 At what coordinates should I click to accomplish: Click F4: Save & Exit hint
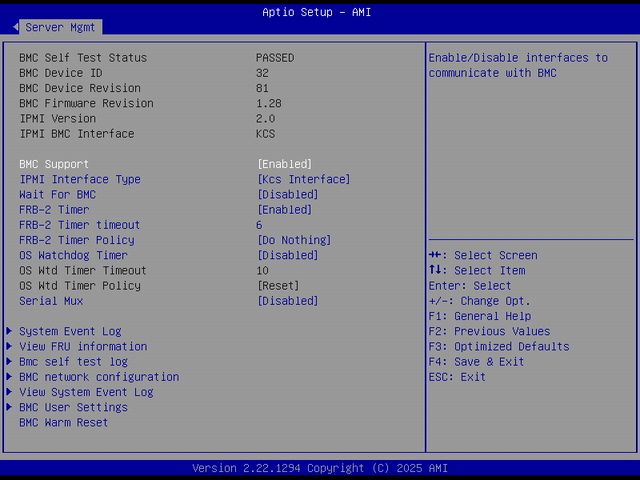[x=476, y=362]
